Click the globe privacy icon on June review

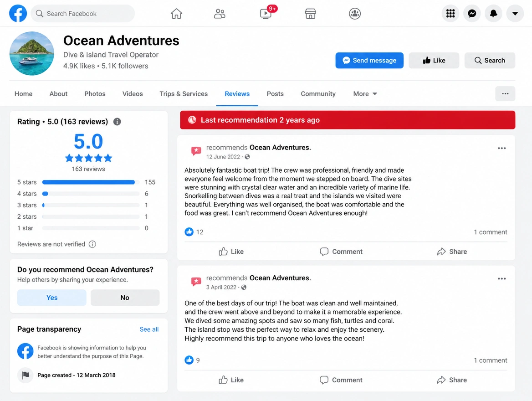[x=247, y=157]
